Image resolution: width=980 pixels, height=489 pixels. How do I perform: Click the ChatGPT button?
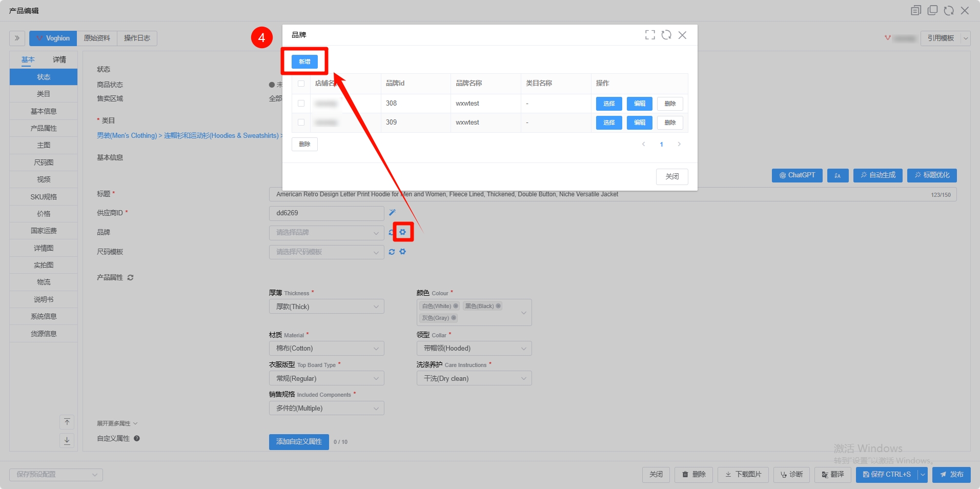(x=797, y=175)
